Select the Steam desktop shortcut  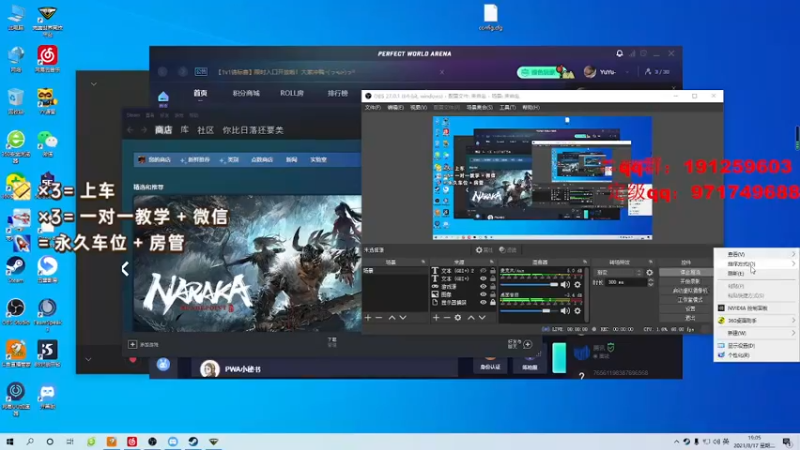(16, 269)
